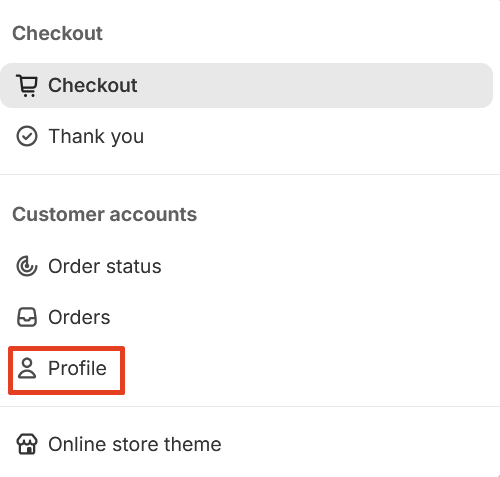Switch to Online store theme label
The height and width of the screenshot is (477, 500).
click(135, 444)
